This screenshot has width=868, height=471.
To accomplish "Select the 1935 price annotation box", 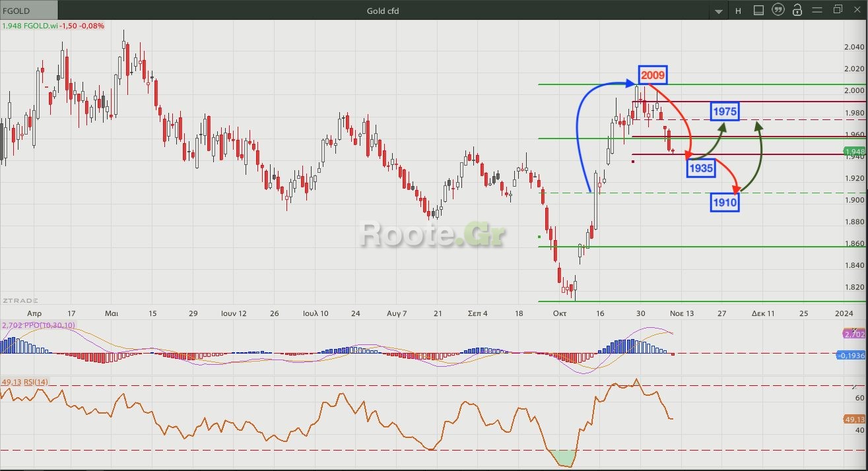I will 700,168.
